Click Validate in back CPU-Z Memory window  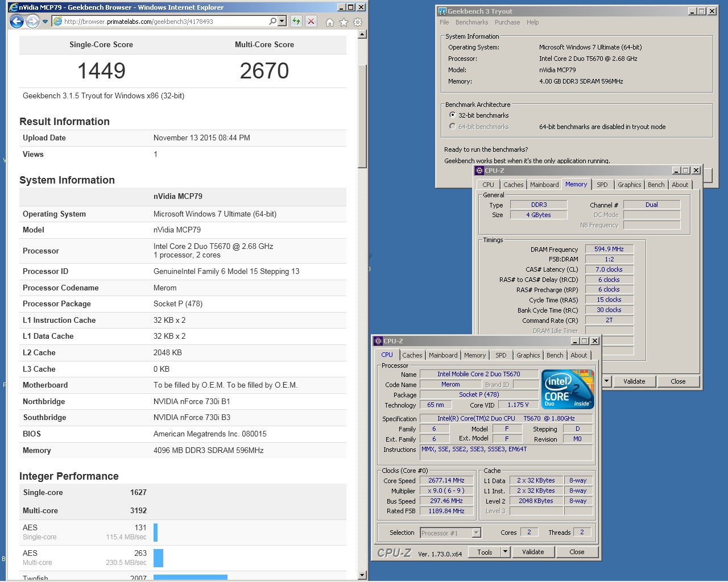coord(634,381)
